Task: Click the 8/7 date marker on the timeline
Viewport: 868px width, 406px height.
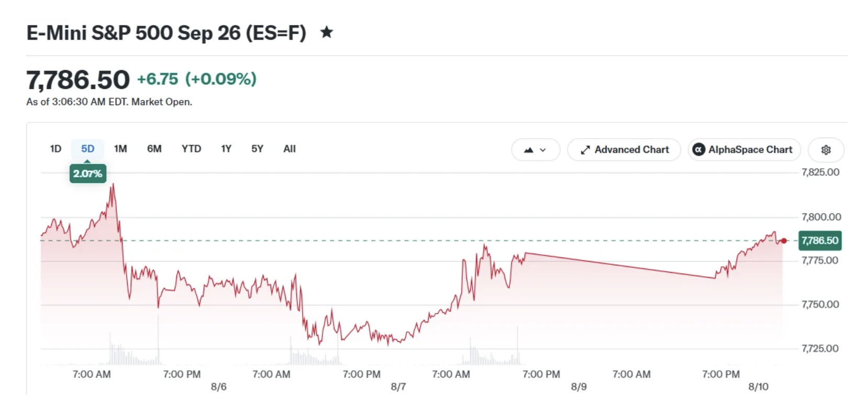Action: tap(398, 387)
